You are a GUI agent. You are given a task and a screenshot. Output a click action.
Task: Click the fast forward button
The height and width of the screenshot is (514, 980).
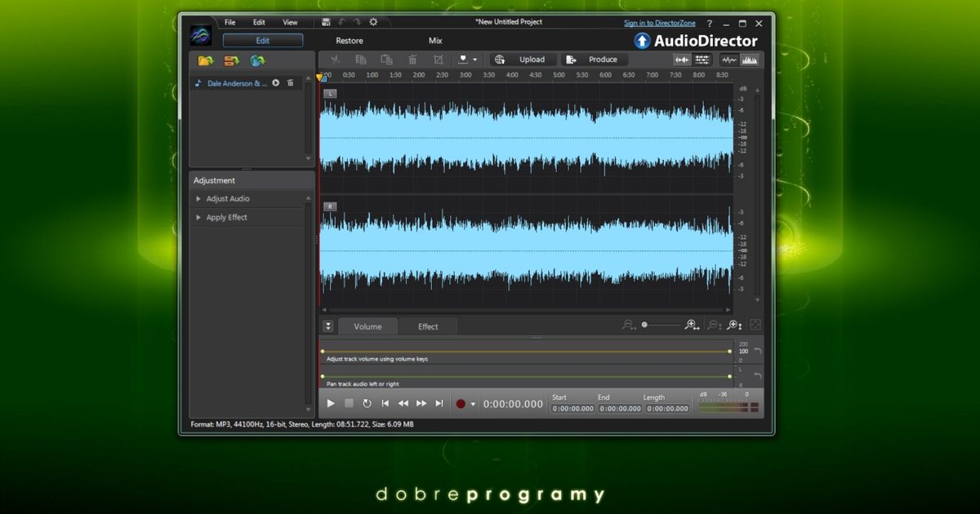click(x=421, y=403)
